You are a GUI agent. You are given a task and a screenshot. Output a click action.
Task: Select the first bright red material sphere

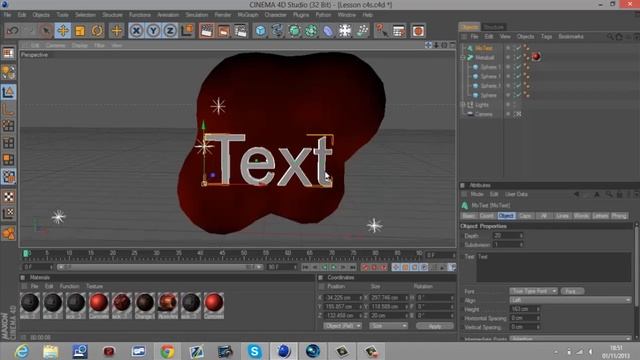coord(99,303)
